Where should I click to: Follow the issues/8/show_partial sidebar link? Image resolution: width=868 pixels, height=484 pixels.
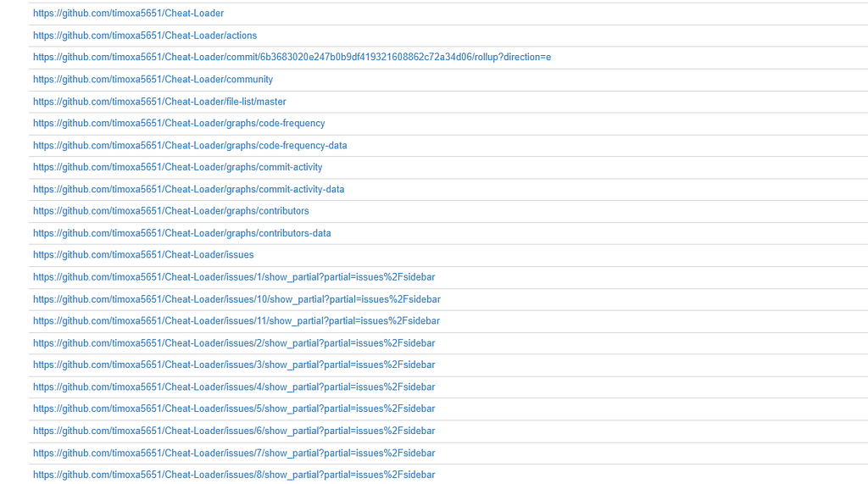point(234,475)
